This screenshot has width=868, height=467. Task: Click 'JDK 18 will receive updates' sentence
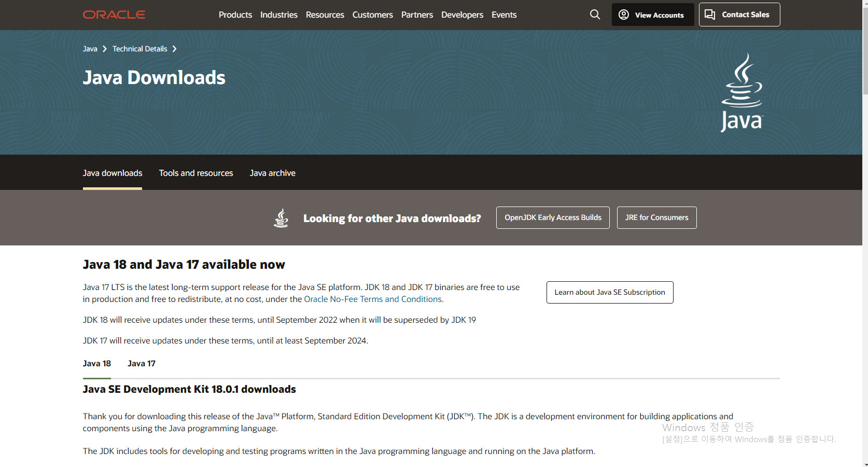[279, 320]
